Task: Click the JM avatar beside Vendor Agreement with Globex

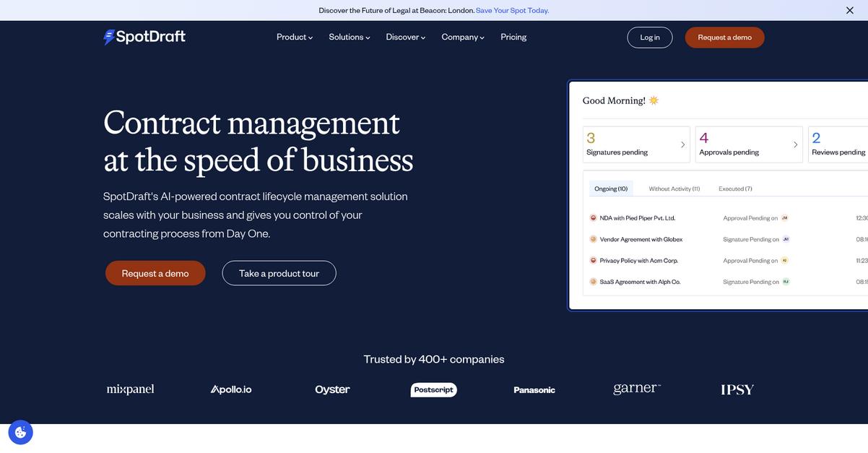Action: pos(786,239)
